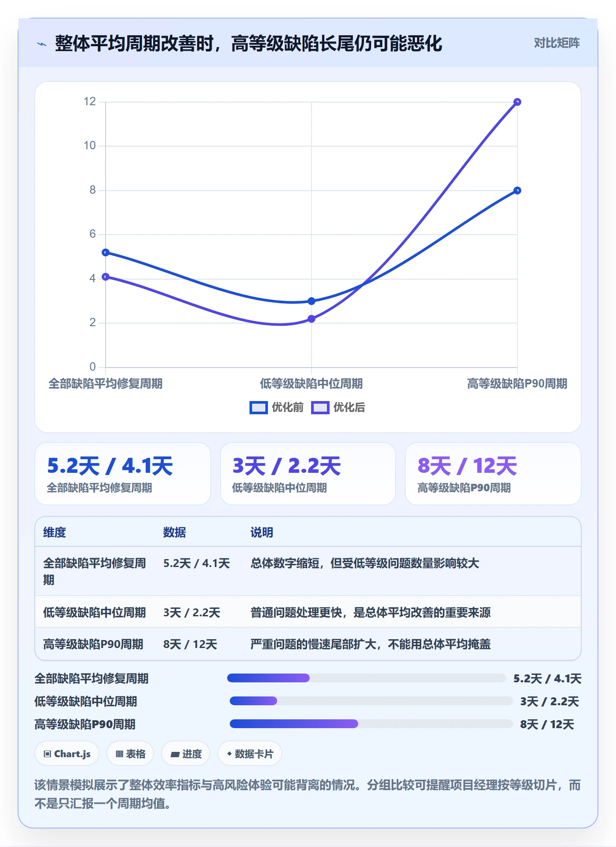Click the 进度 tag chip

pos(186,754)
